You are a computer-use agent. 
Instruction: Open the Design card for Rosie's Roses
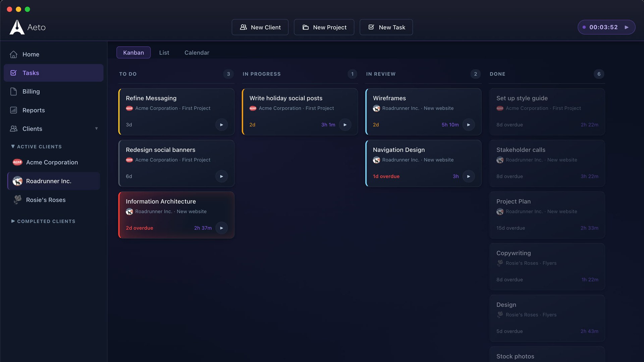click(x=547, y=318)
